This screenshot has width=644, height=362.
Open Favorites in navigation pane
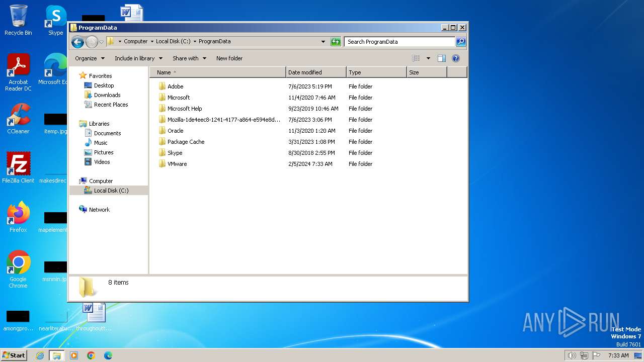pos(100,76)
